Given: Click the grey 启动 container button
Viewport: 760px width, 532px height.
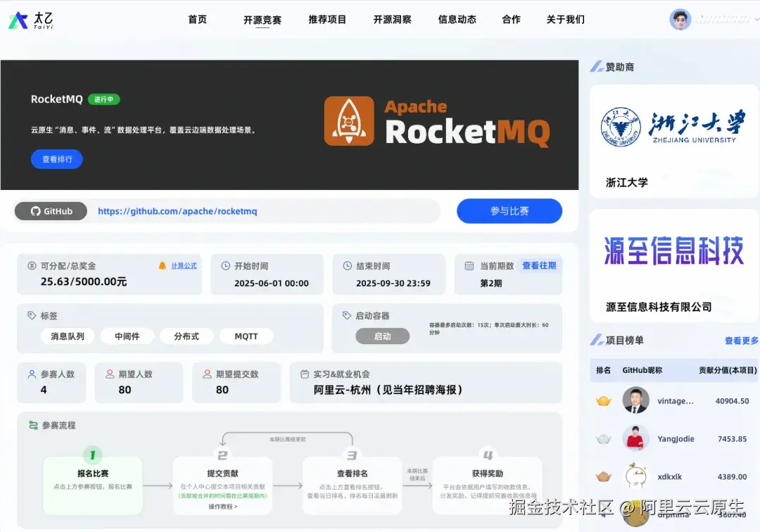Looking at the screenshot, I should point(382,336).
